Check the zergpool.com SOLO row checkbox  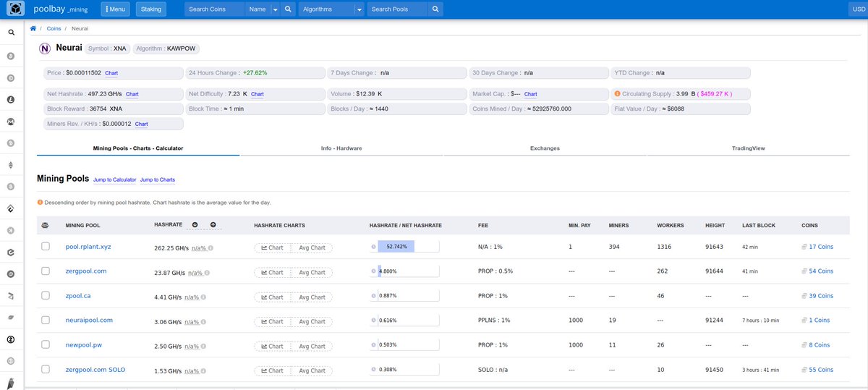pyautogui.click(x=46, y=370)
